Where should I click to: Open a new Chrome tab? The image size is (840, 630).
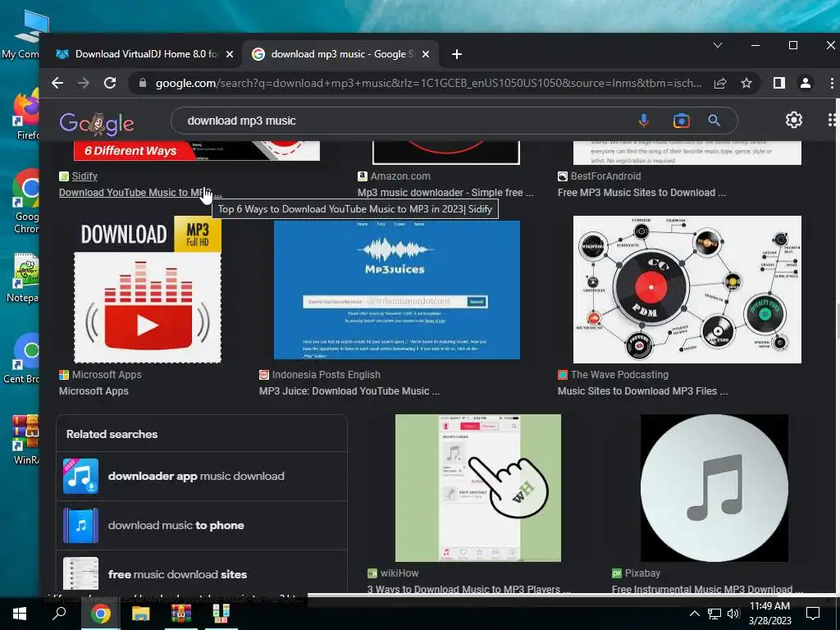pos(456,54)
